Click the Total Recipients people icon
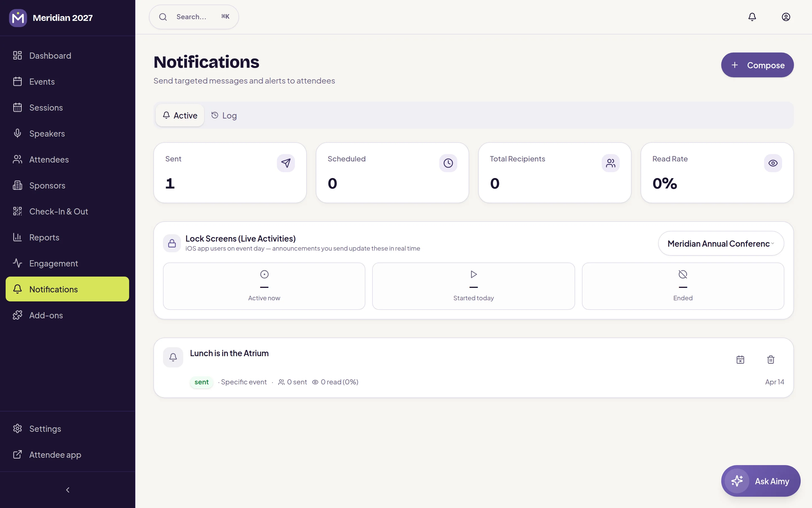The image size is (812, 508). tap(610, 163)
